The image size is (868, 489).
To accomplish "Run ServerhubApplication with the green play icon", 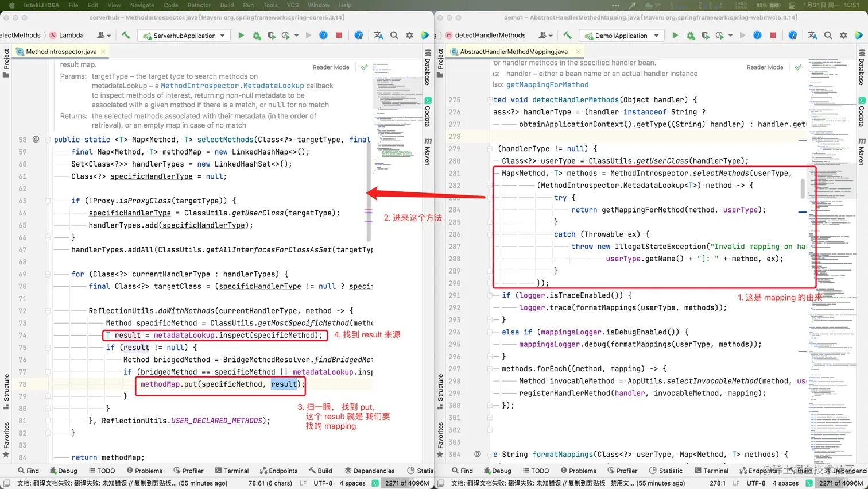I will [x=241, y=36].
